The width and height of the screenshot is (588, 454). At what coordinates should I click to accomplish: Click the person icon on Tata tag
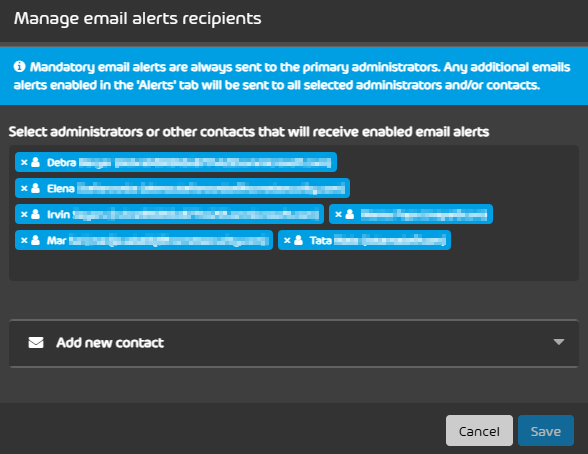click(x=298, y=240)
